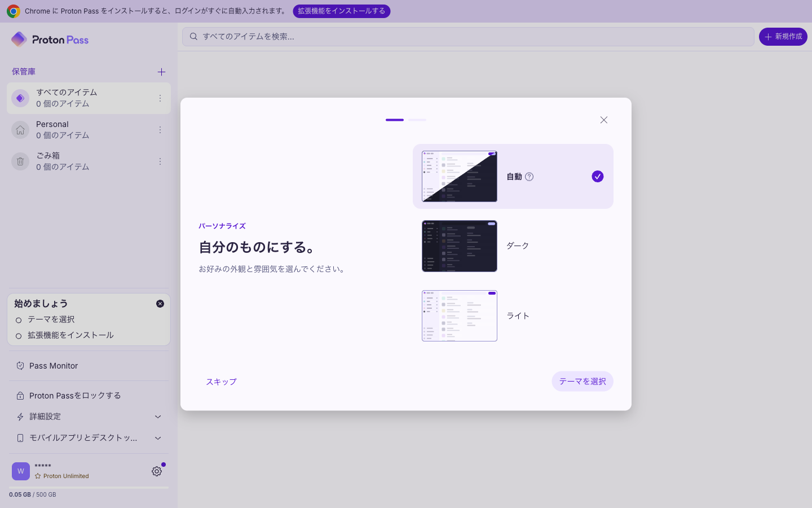Image resolution: width=812 pixels, height=508 pixels.
Task: Click the mobile device icon in sidebar
Action: point(20,438)
